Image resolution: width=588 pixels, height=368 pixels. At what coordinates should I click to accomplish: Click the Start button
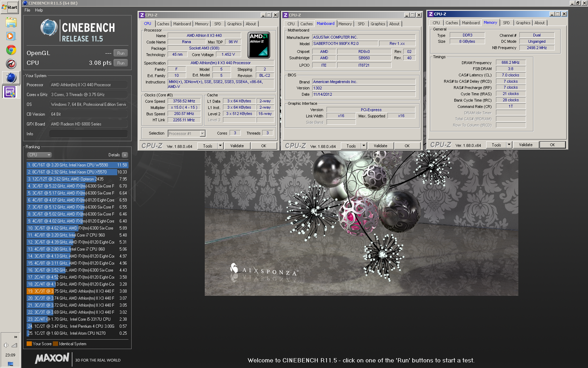(x=10, y=7)
